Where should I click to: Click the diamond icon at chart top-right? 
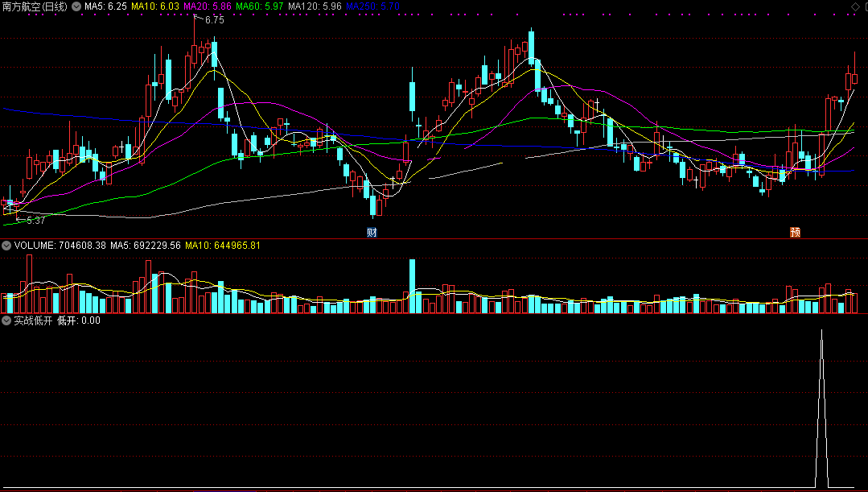(x=855, y=6)
